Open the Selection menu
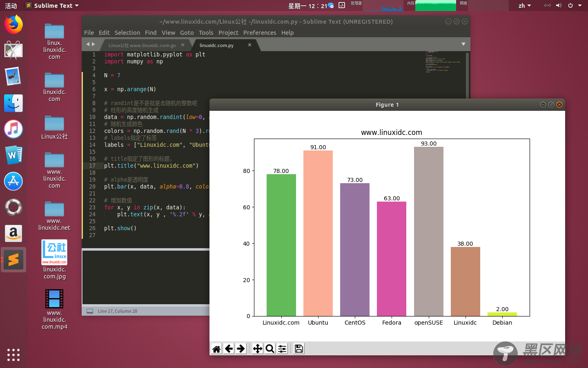Viewport: 588px width, 368px height. point(127,33)
